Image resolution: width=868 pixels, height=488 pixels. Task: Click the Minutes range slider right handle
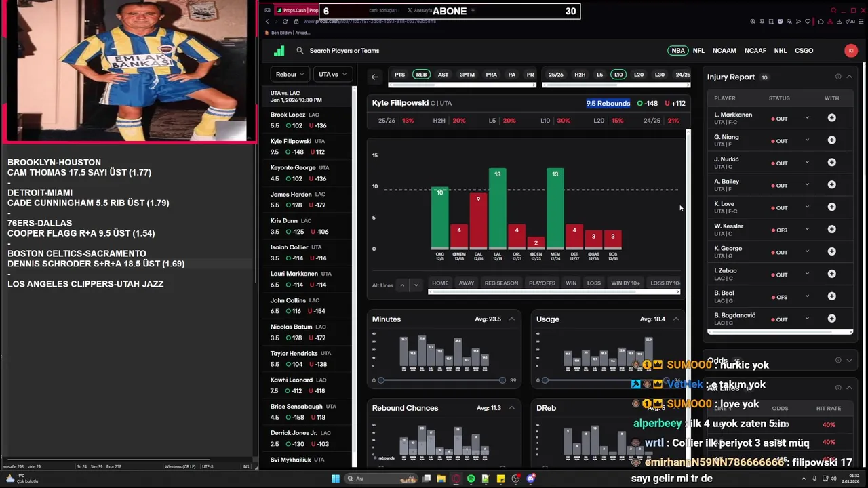click(502, 380)
